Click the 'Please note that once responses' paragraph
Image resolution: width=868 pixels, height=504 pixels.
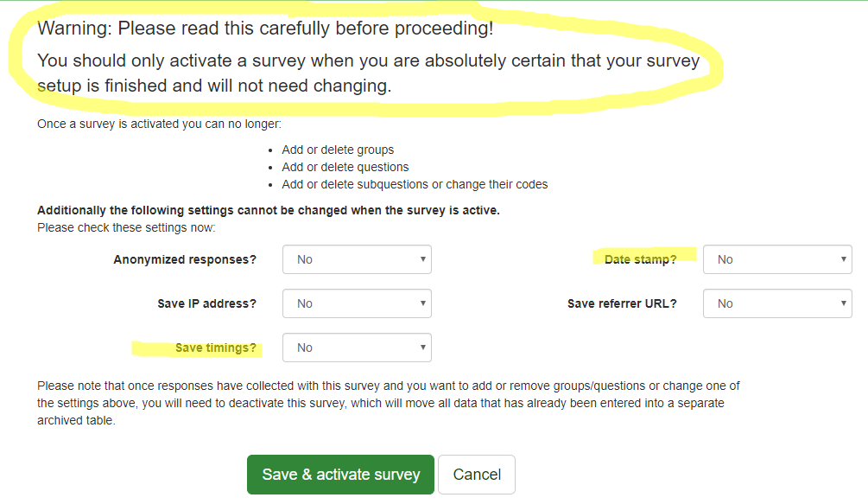point(389,403)
